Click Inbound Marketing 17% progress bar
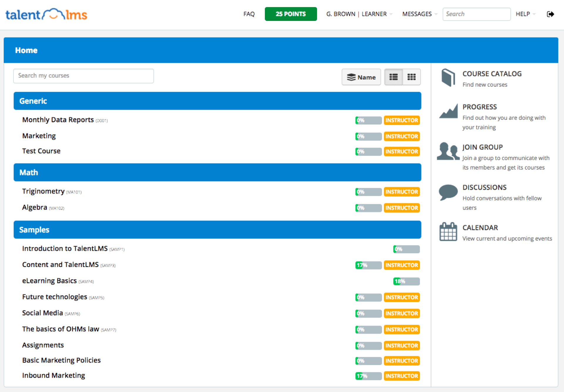 pyautogui.click(x=368, y=376)
